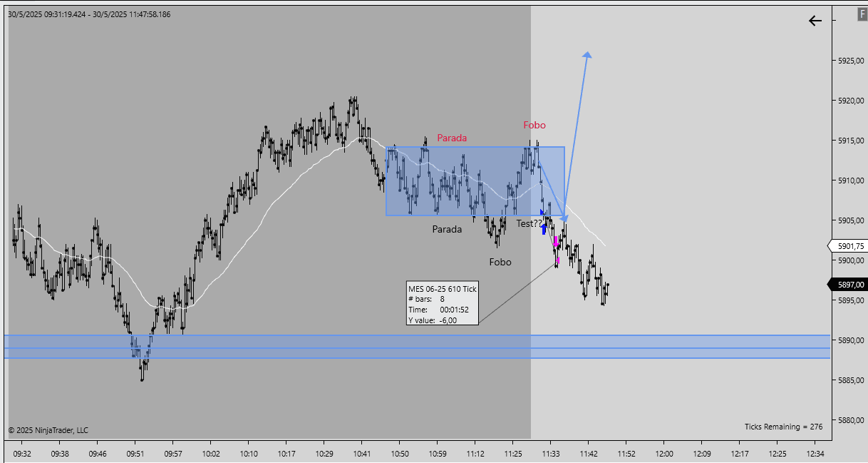Select the red Fobo text label
This screenshot has width=868, height=463.
(534, 125)
